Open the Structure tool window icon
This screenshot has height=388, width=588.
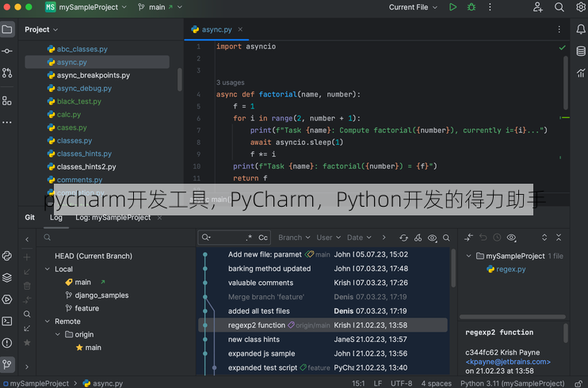coord(7,101)
